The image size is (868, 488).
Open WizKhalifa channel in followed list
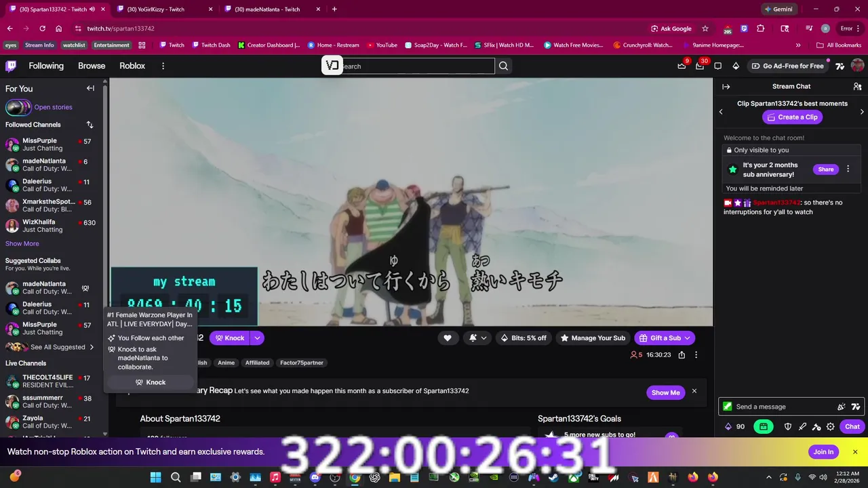click(x=50, y=226)
